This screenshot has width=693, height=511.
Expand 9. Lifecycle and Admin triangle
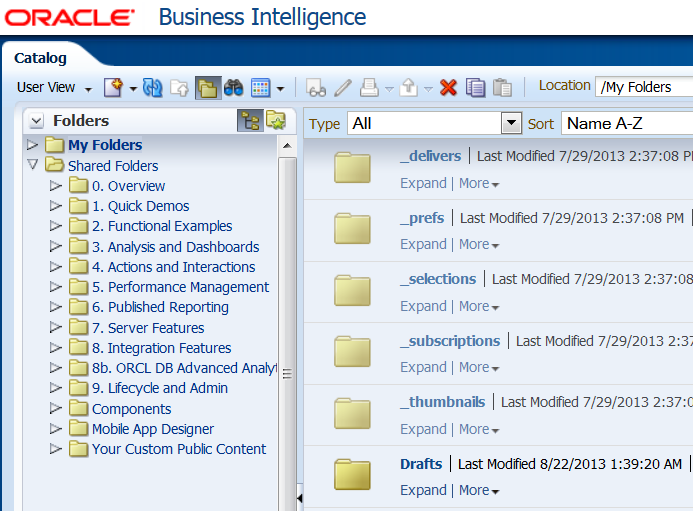coord(56,388)
